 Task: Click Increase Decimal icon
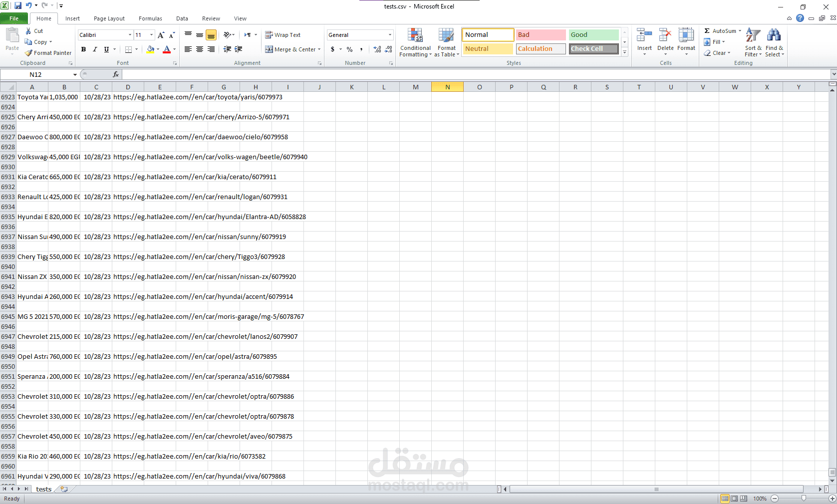tap(377, 49)
